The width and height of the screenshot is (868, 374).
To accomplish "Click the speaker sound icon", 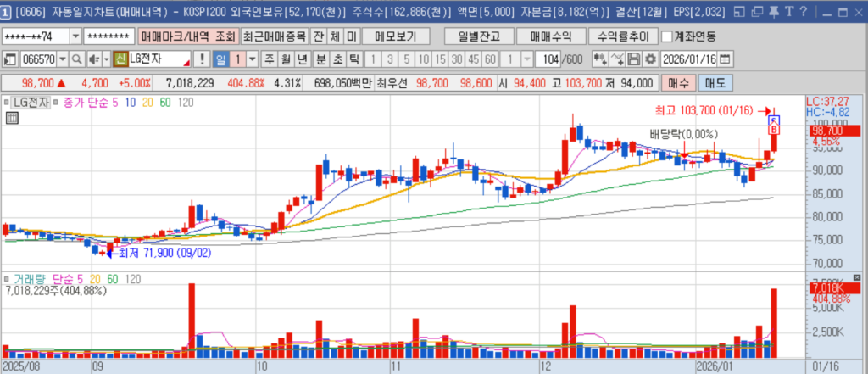I will 92,59.
